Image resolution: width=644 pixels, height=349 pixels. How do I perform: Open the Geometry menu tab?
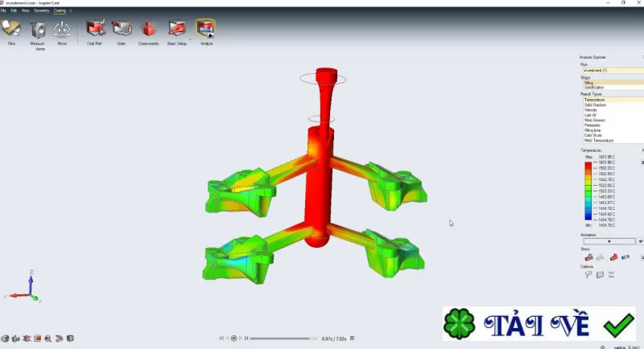(42, 10)
